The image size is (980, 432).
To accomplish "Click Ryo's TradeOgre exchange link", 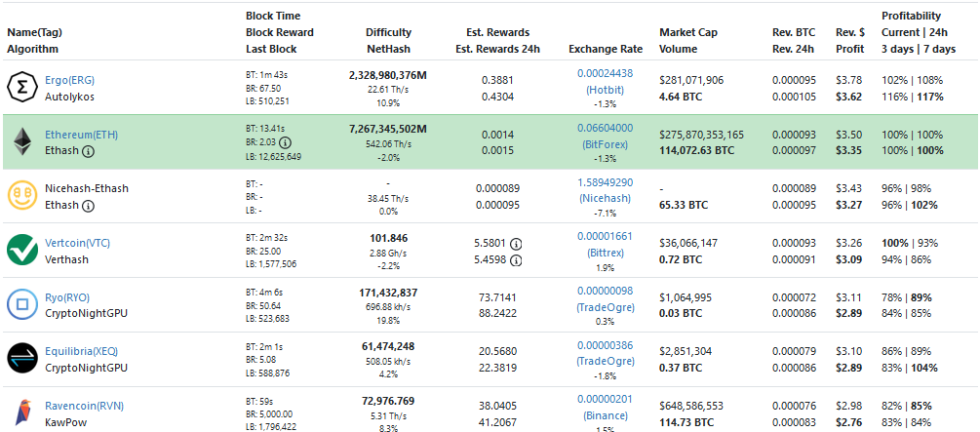I will coord(605,306).
